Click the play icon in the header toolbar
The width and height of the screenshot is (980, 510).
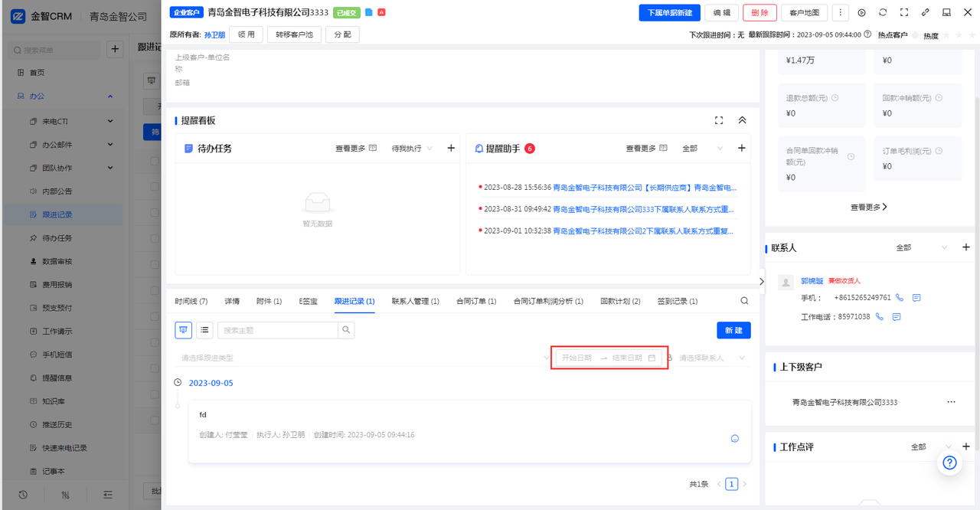pos(861,12)
